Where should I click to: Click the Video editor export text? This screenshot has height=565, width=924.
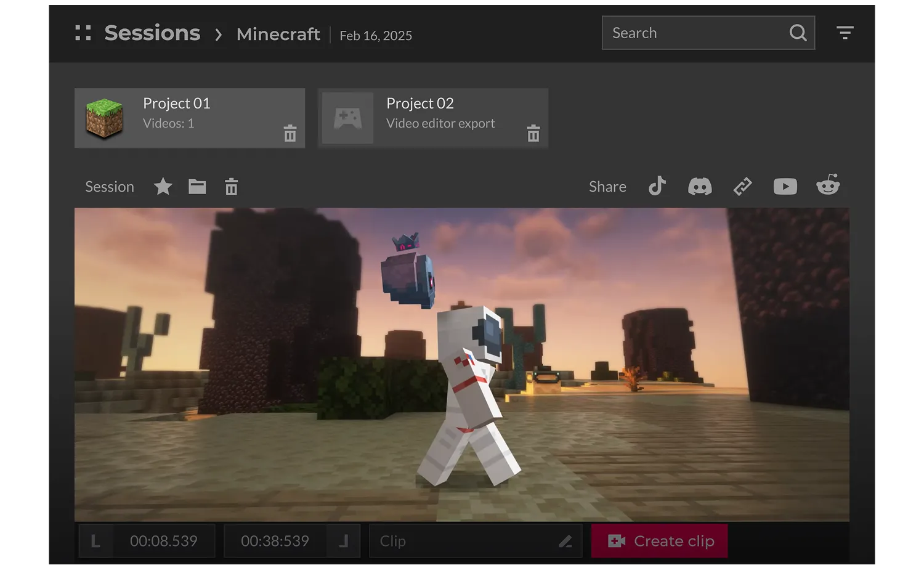[x=440, y=123]
